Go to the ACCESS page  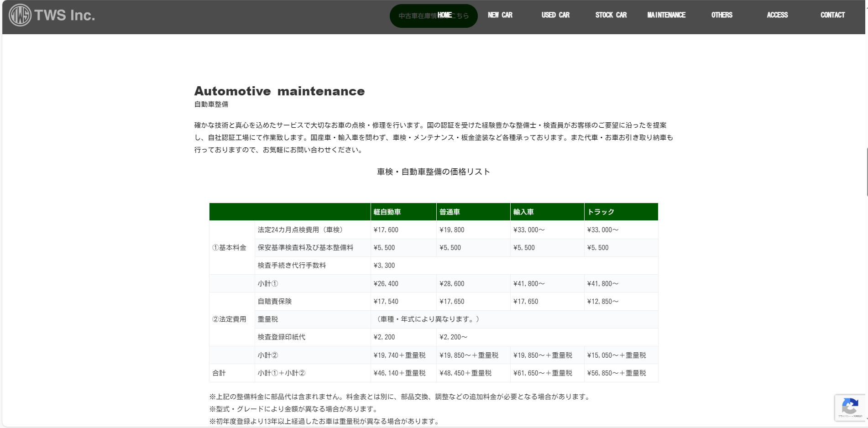pyautogui.click(x=777, y=15)
